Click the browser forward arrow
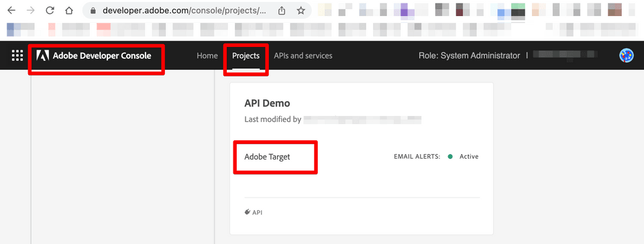 click(30, 11)
